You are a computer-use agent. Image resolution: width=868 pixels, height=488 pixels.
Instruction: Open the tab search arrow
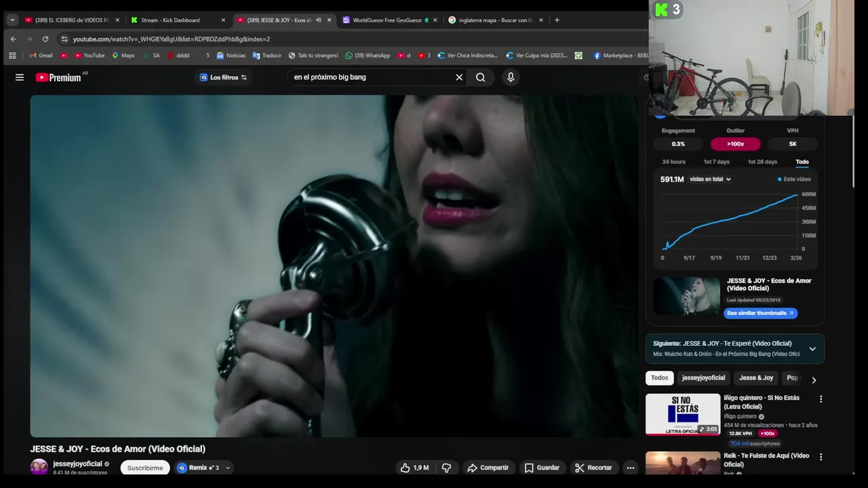[x=12, y=20]
